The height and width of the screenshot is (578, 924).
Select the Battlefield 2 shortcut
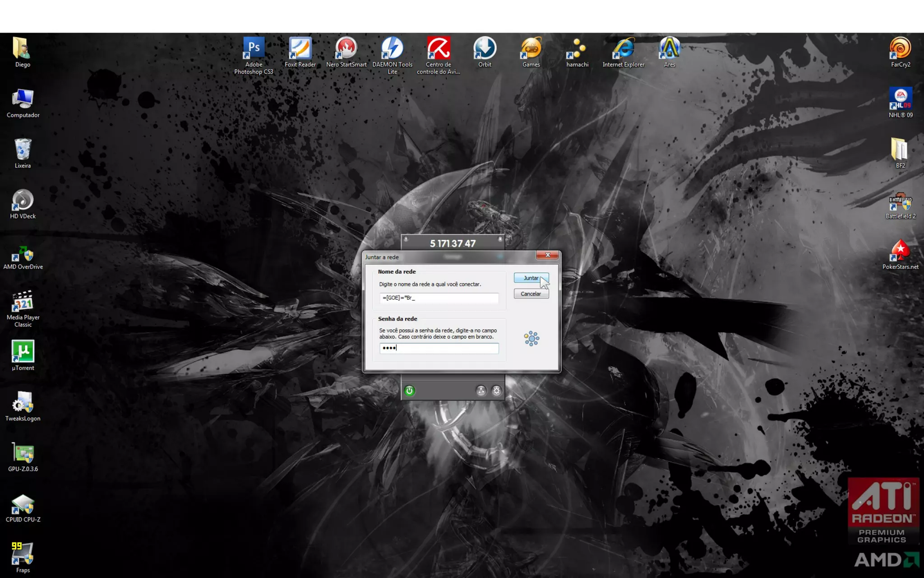[x=900, y=203]
